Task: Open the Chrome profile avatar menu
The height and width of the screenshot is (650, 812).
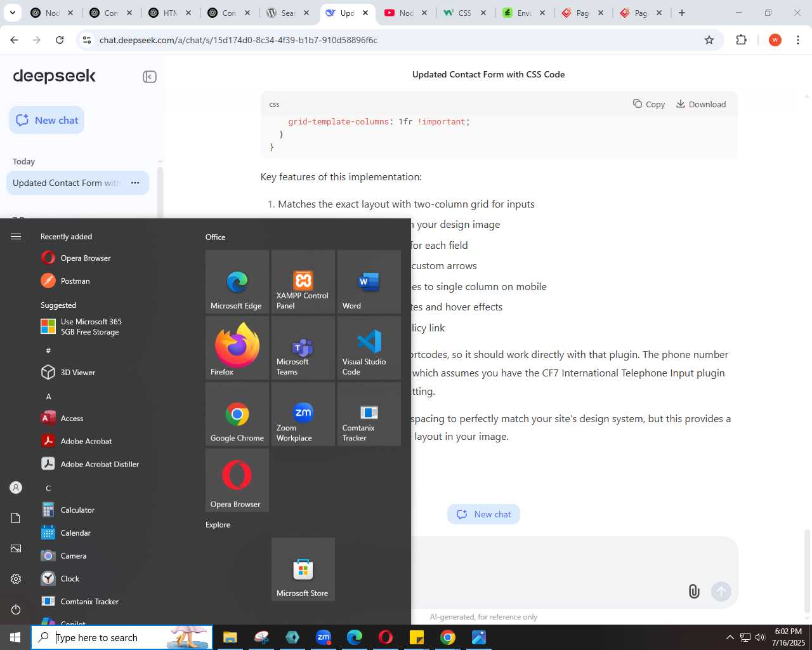Action: click(775, 40)
